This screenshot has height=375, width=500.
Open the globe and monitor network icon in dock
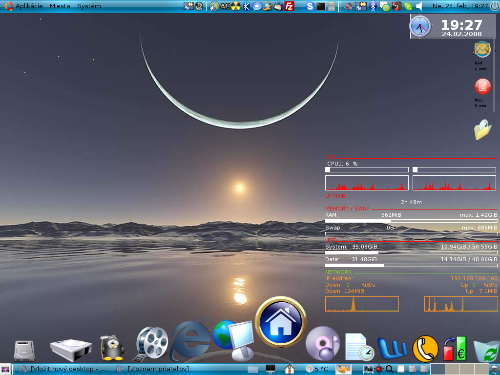[234, 340]
